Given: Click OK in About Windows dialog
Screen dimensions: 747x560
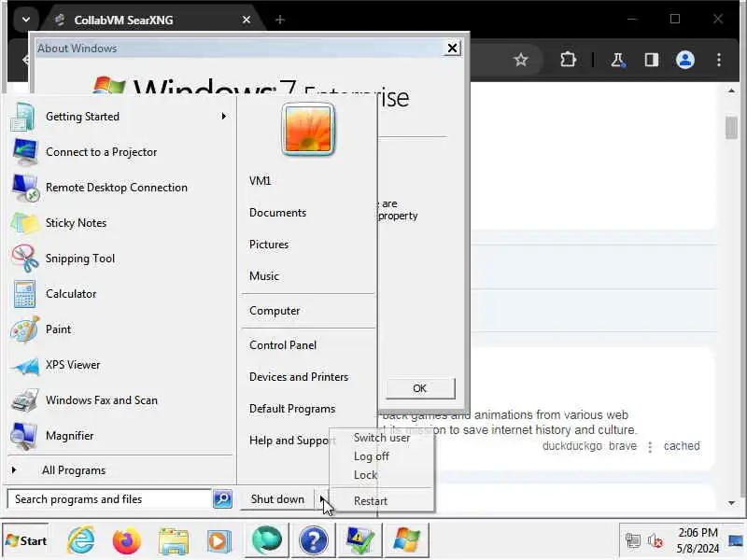Looking at the screenshot, I should 419,388.
